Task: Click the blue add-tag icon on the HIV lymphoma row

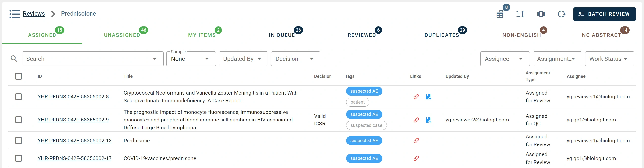Action: (428, 120)
